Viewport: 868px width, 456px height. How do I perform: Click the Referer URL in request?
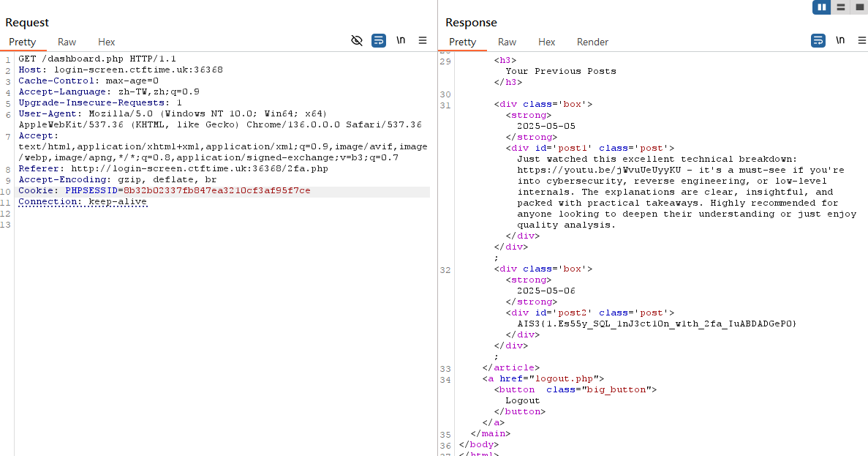[200, 168]
